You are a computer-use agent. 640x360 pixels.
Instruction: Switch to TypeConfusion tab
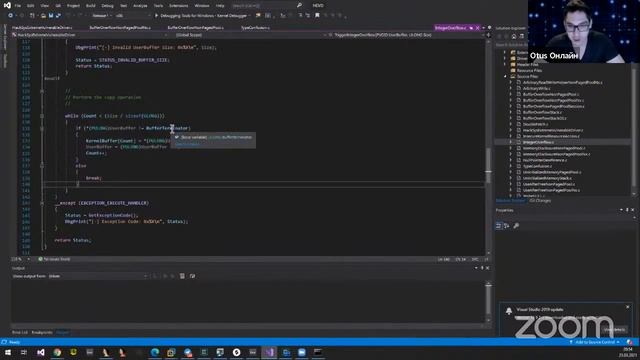click(x=255, y=28)
